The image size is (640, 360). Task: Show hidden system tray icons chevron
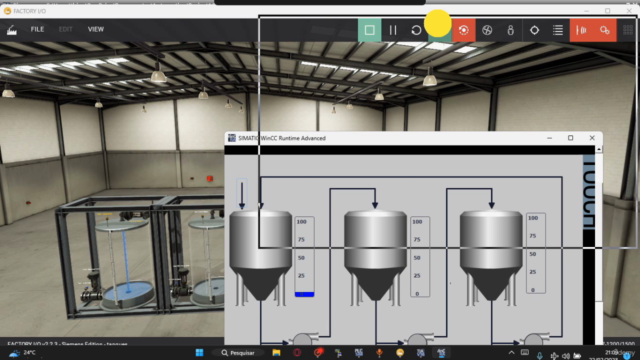pyautogui.click(x=511, y=353)
